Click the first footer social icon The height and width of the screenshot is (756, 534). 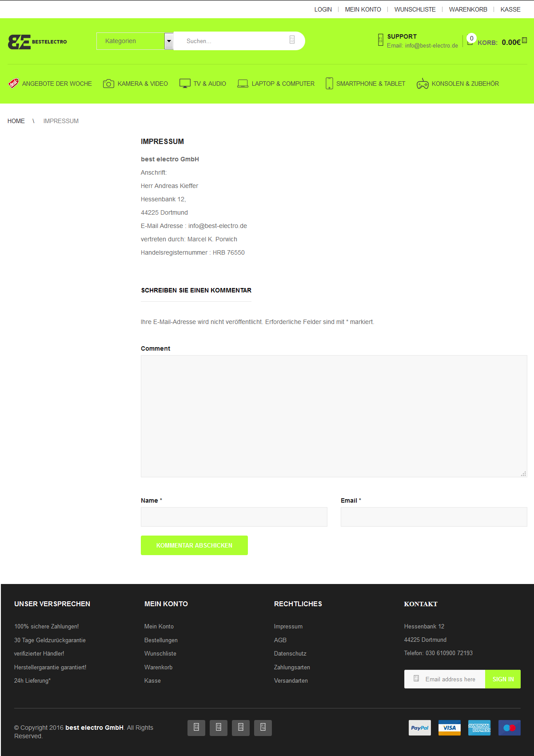pos(196,728)
